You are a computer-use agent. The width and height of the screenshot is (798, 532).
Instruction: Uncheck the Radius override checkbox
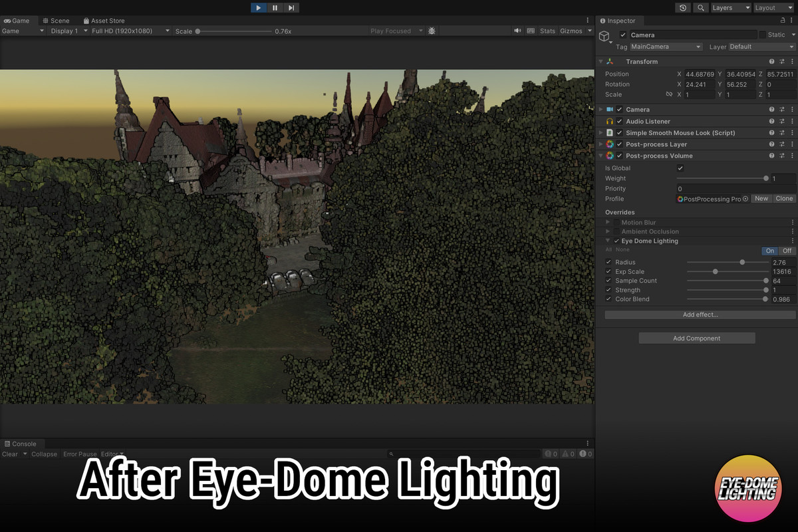[x=608, y=262]
